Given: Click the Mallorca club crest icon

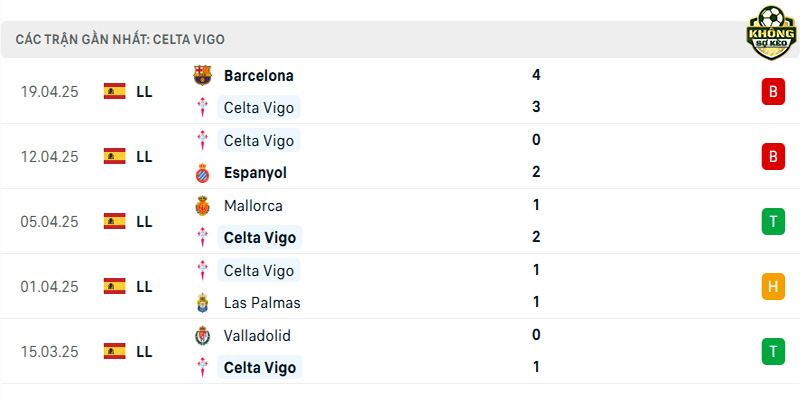Looking at the screenshot, I should click(203, 206).
